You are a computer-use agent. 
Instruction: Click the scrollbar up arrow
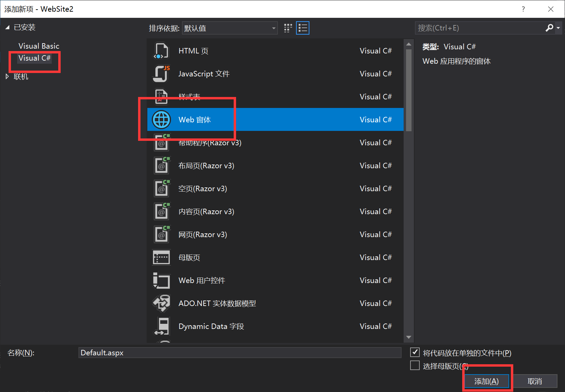click(x=408, y=44)
